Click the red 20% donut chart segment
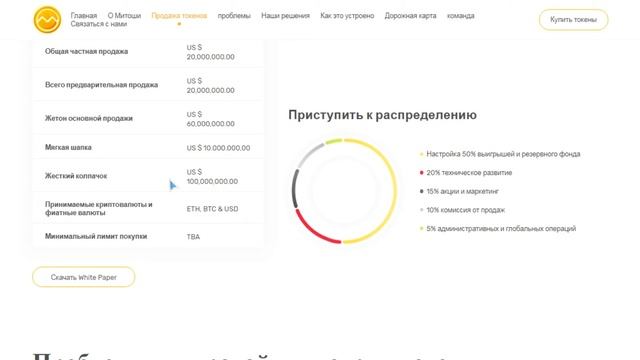Viewport: 640px width, 360px height. click(x=314, y=231)
